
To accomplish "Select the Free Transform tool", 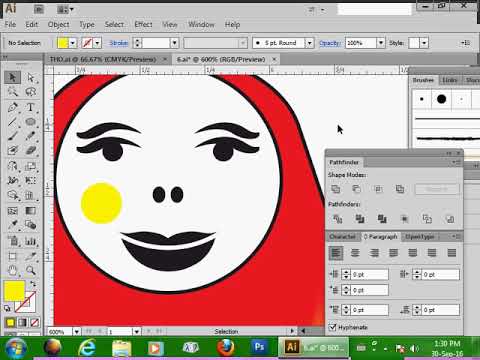I will (31, 180).
